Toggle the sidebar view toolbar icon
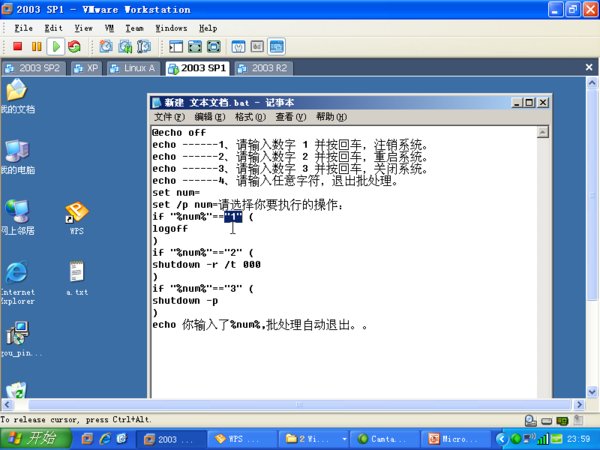This screenshot has height=450, width=600. [x=176, y=47]
